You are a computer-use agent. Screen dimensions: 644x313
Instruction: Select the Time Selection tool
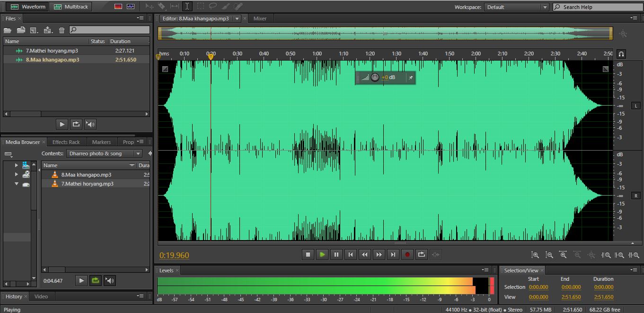[187, 7]
